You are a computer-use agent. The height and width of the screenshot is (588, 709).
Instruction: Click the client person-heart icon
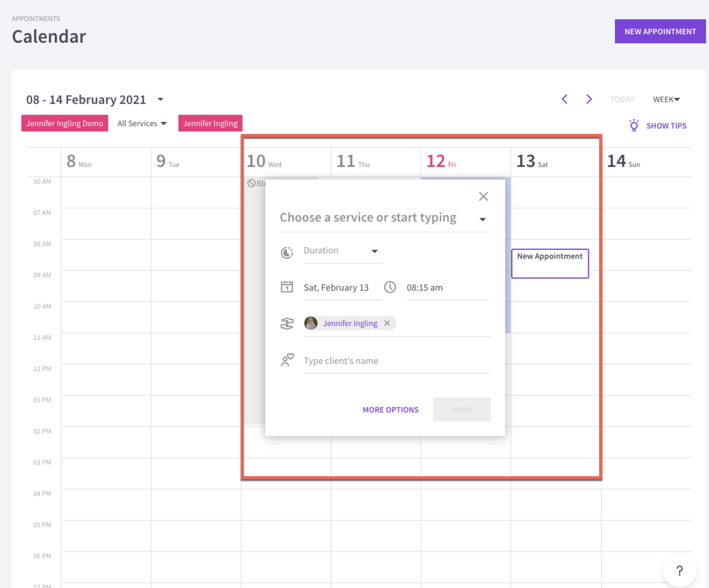pos(287,360)
